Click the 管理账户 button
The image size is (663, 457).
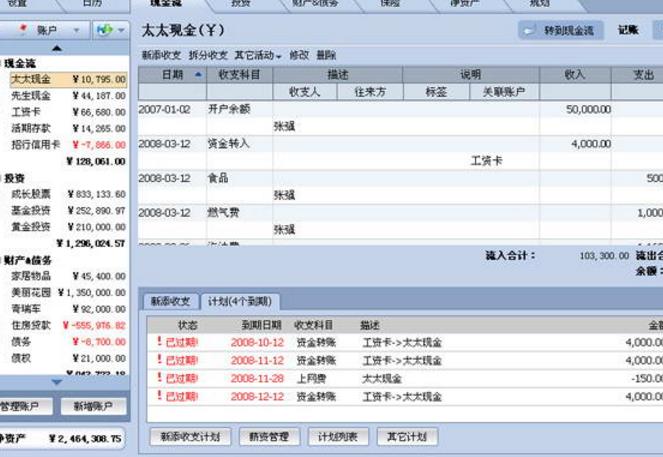(26, 407)
